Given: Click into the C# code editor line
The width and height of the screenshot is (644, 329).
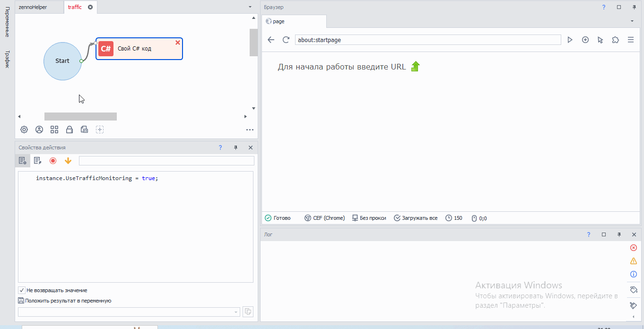Looking at the screenshot, I should click(96, 178).
